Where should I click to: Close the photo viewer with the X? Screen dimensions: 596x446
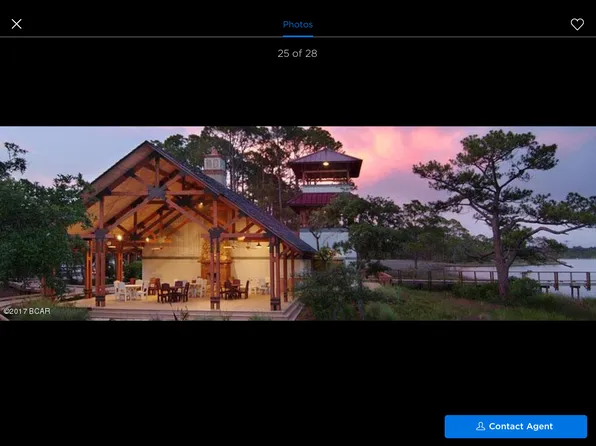tap(16, 24)
